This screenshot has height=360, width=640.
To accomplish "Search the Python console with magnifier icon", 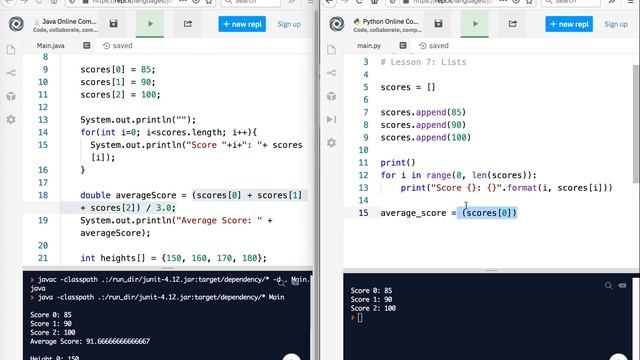I will (609, 285).
